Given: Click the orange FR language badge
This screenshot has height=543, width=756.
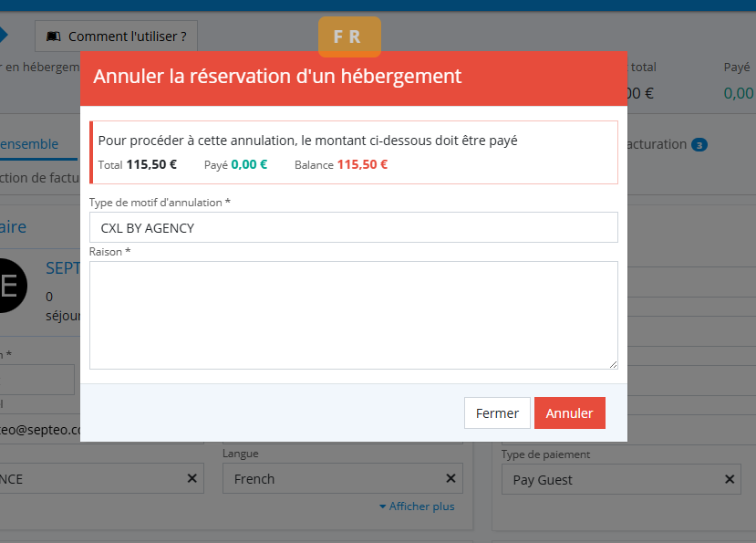Looking at the screenshot, I should [x=348, y=37].
